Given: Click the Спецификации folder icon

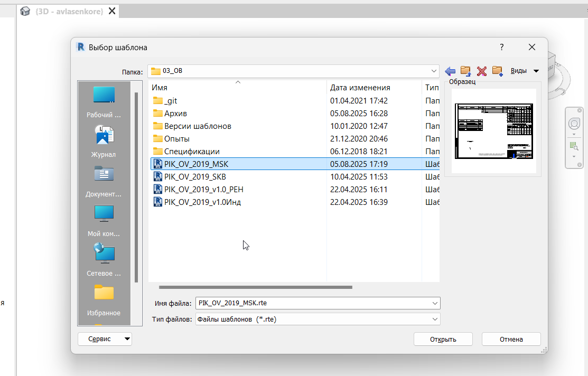Looking at the screenshot, I should tap(158, 152).
